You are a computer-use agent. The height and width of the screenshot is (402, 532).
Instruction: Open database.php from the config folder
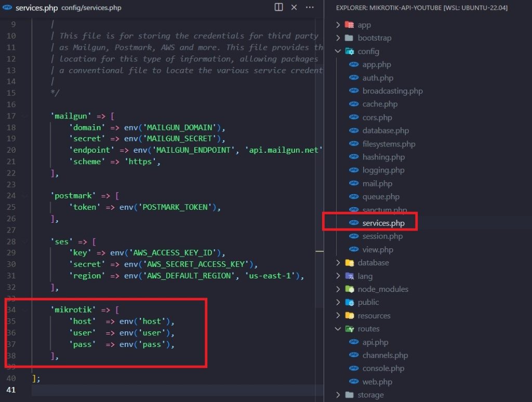[x=385, y=131]
